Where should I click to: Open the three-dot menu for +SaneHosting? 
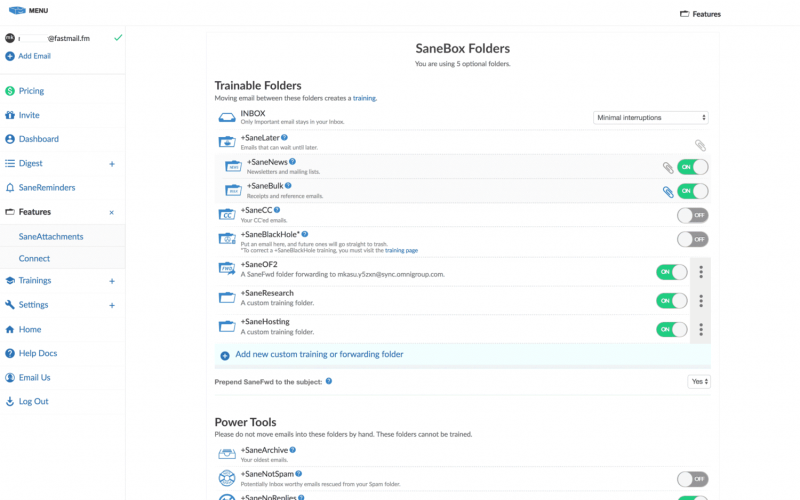[x=701, y=330]
